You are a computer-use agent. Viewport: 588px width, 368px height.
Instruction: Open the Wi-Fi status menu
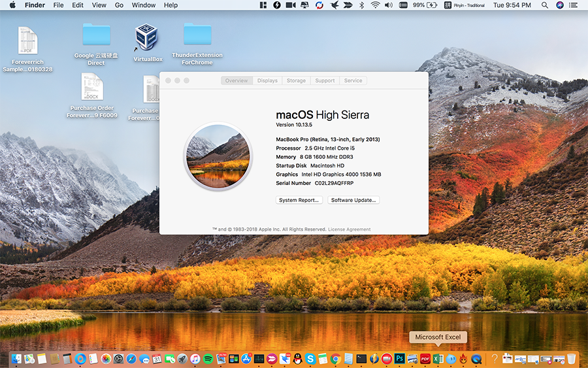pos(375,5)
